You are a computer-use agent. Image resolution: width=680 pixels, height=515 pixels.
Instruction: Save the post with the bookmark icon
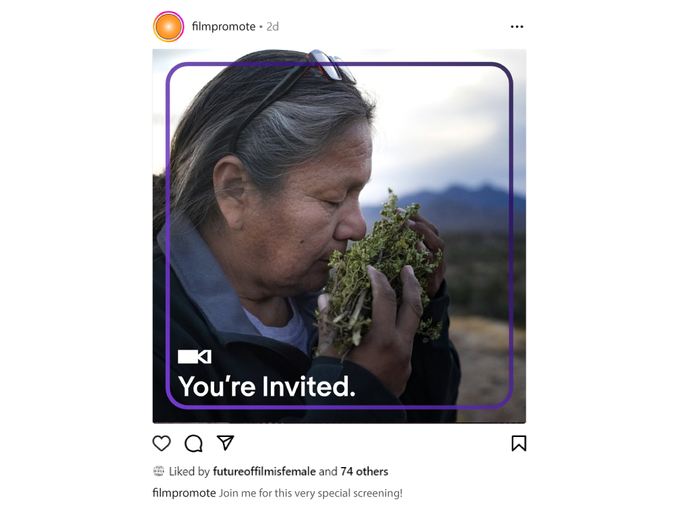click(x=519, y=443)
